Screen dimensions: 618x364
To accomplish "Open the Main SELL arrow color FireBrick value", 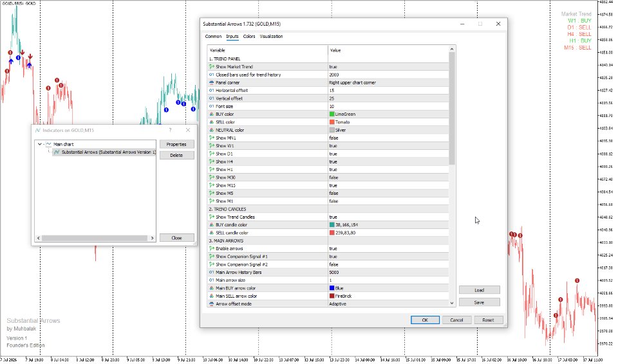I will click(x=388, y=296).
